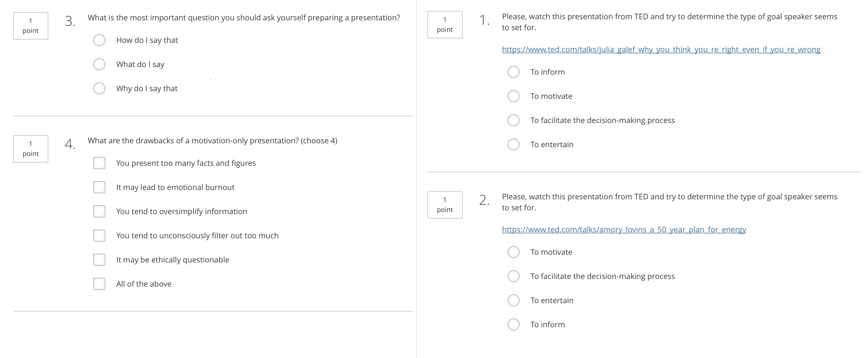Screen dimensions: 868x358
Task: Pick "To entertain" for question 1
Action: coord(513,145)
